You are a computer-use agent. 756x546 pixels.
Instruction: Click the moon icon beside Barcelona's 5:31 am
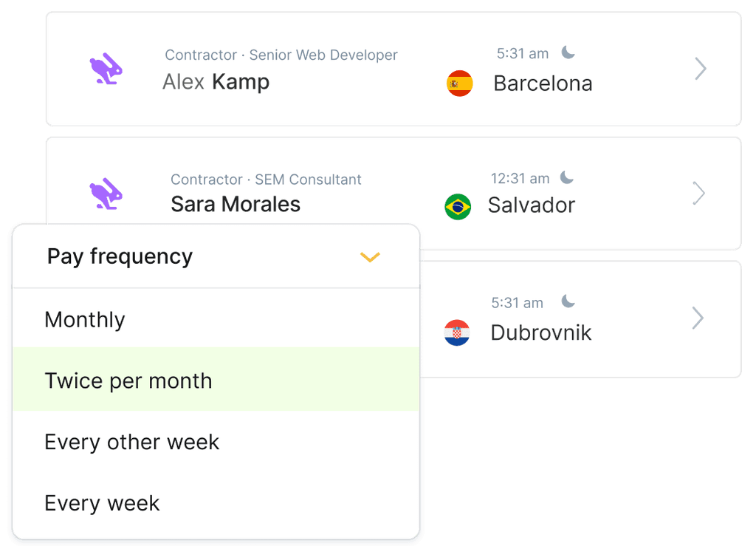568,52
